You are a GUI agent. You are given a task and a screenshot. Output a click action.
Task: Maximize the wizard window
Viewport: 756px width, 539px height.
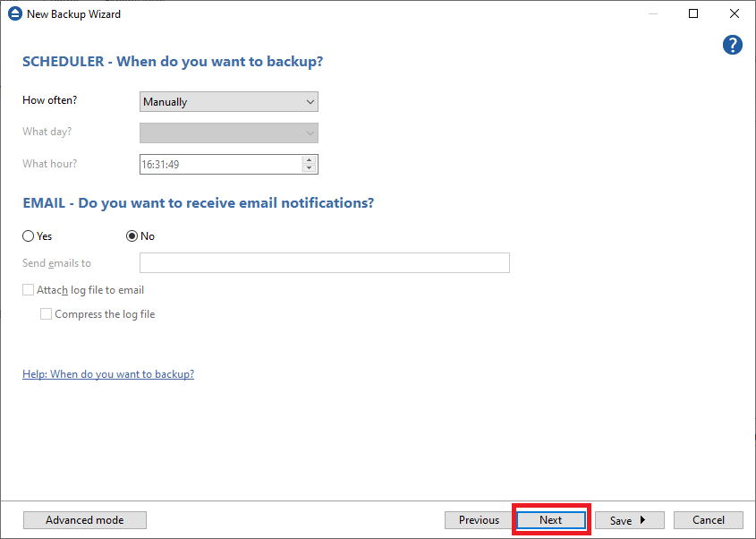[693, 14]
